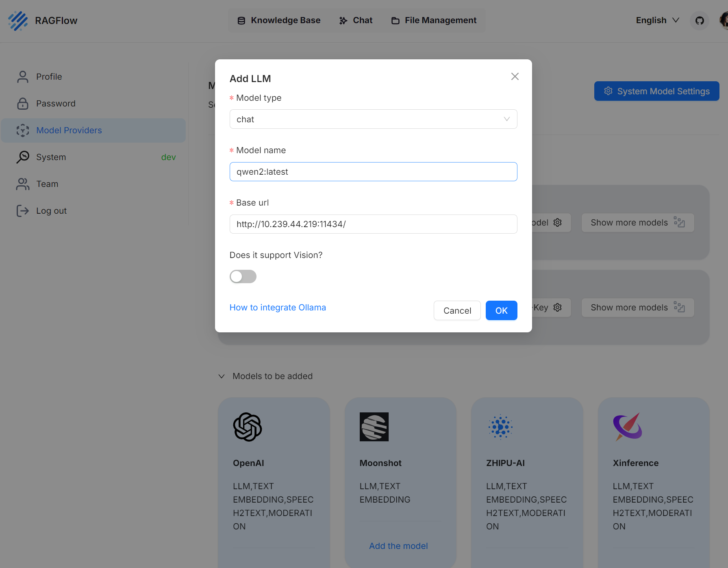Click the ZHIPU-AI logo

(x=501, y=427)
